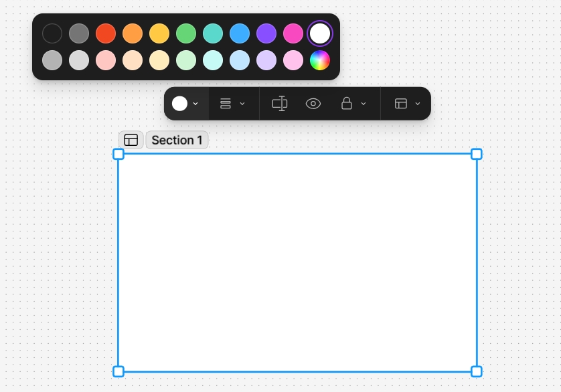The width and height of the screenshot is (561, 392).
Task: Open dropdown chevron next to stacked lines icon
Action: click(x=242, y=104)
